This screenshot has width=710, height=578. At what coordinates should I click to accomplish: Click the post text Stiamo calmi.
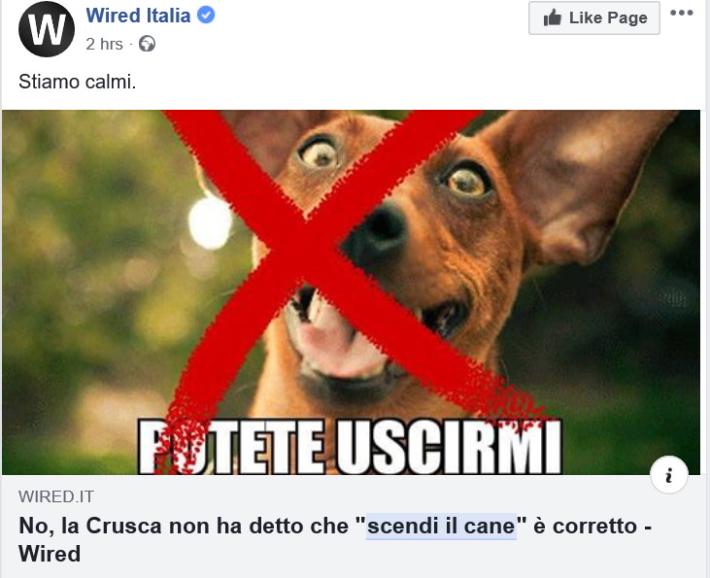pyautogui.click(x=77, y=82)
